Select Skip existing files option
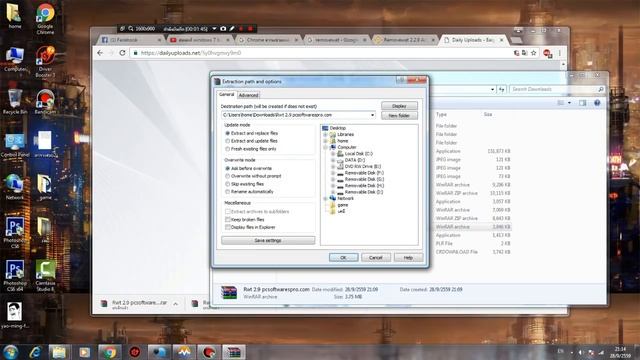This screenshot has height=360, width=640. (x=227, y=184)
